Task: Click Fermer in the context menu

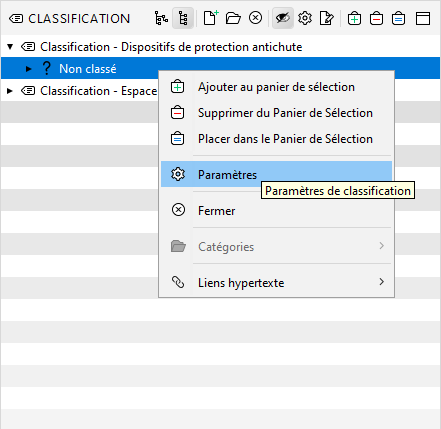Action: (x=276, y=211)
